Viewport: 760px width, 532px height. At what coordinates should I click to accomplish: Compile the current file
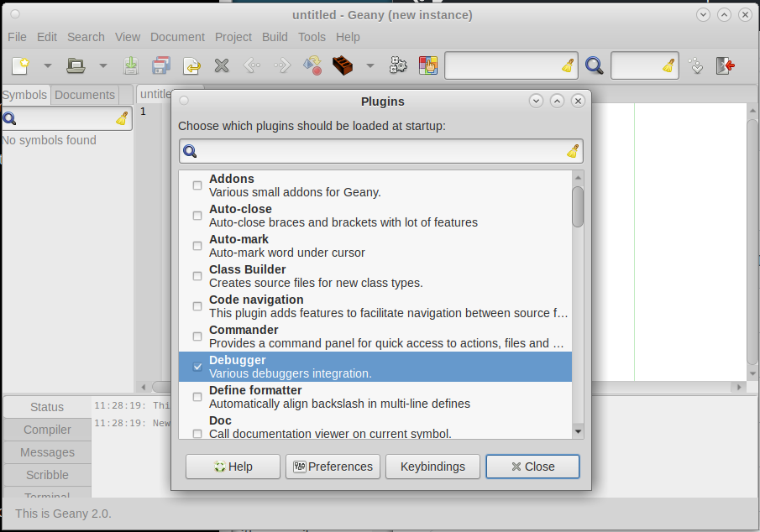click(313, 65)
